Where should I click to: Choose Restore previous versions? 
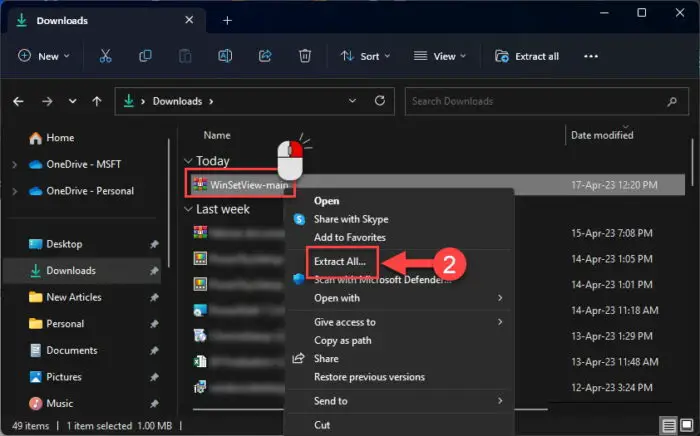pos(369,377)
